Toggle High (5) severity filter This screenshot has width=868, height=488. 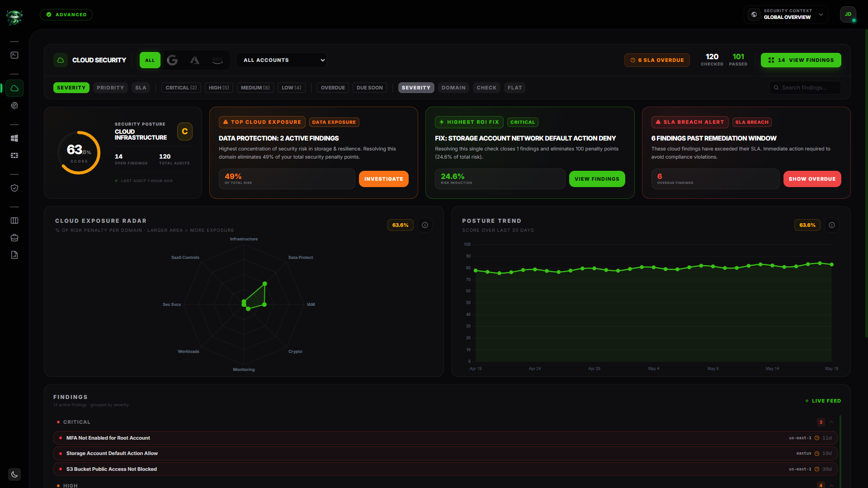[x=219, y=88]
